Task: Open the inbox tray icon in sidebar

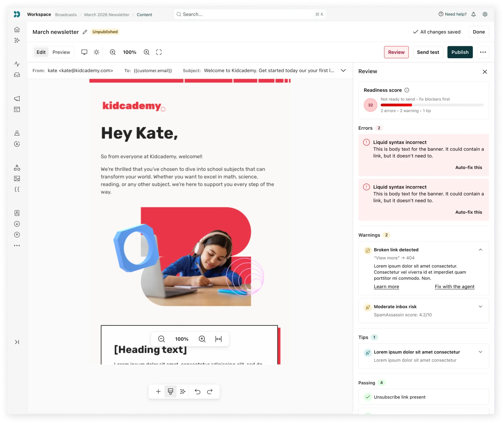Action: coord(17,75)
